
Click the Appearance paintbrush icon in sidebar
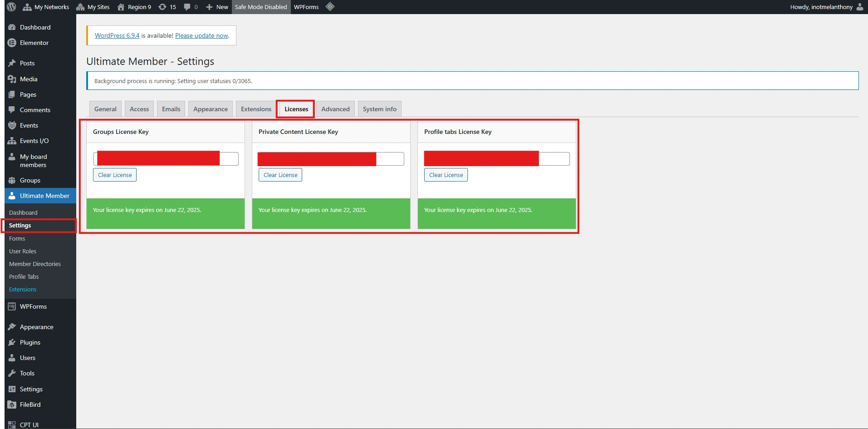coord(12,327)
